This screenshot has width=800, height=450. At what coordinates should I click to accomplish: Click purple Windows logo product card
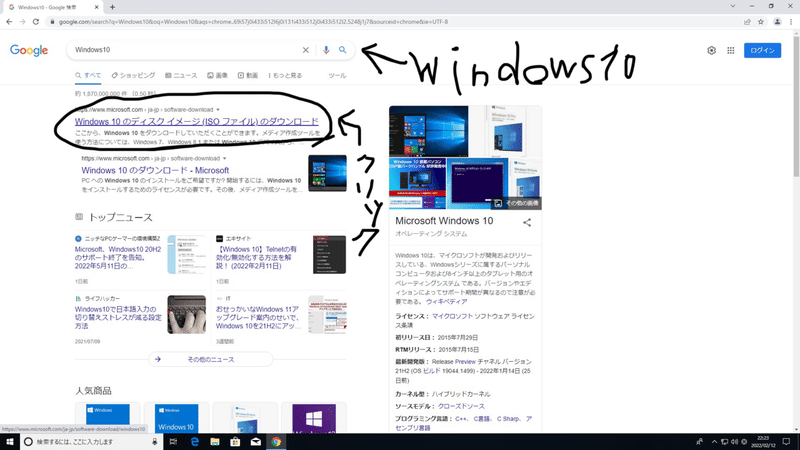pos(314,418)
